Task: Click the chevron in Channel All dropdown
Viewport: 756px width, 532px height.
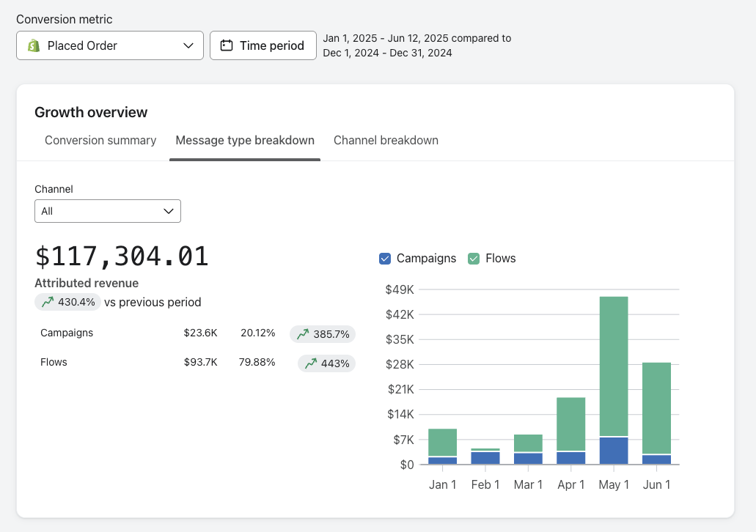Action: click(x=168, y=211)
